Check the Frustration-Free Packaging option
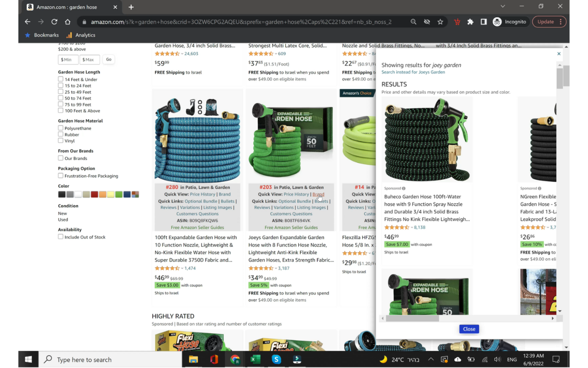Screen dimensions: 588x368 [x=61, y=176]
